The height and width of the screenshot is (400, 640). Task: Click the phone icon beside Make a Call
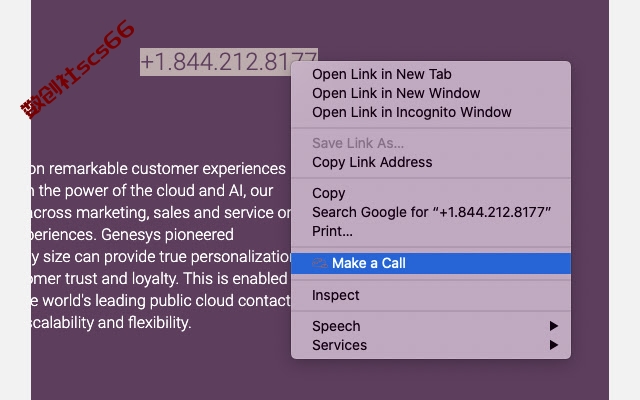[320, 263]
